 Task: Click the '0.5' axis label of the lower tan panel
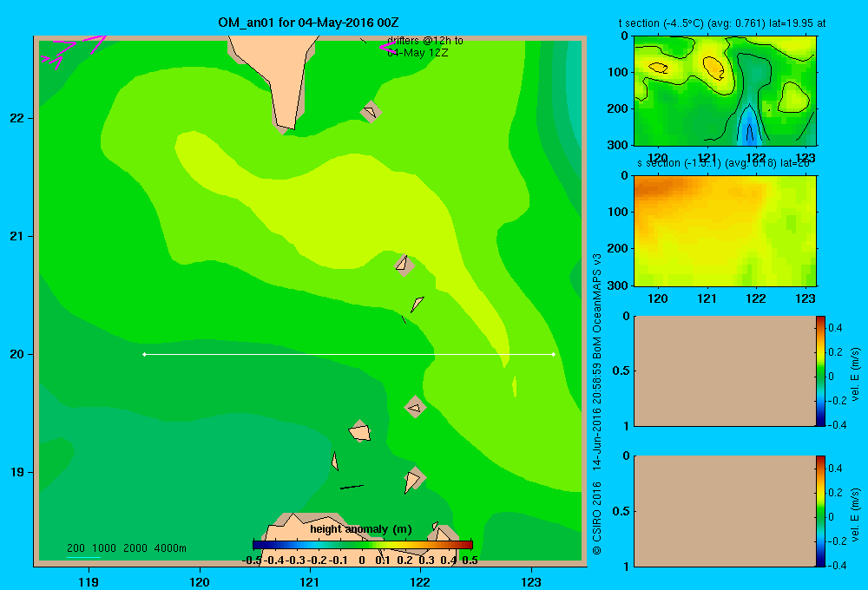[x=621, y=511]
